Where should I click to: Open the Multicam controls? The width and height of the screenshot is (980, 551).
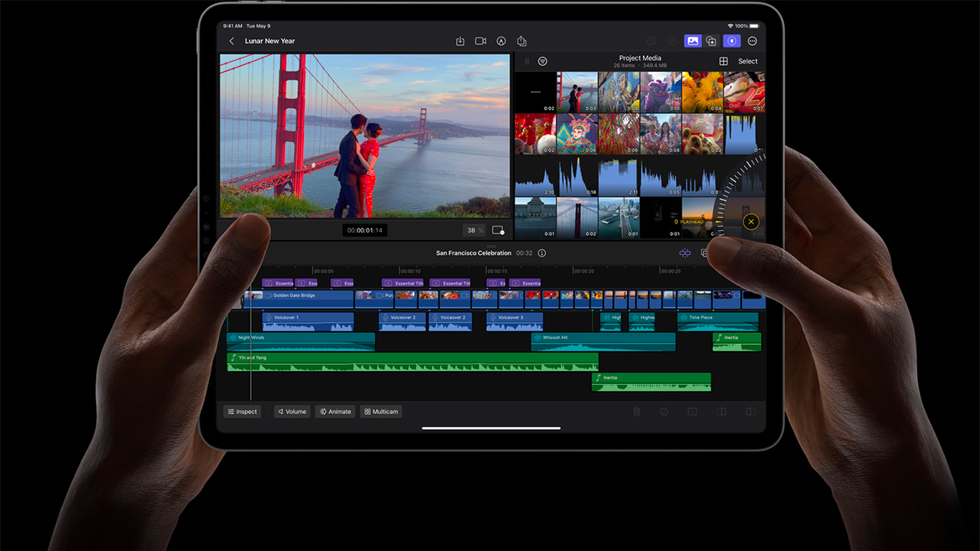click(x=381, y=412)
